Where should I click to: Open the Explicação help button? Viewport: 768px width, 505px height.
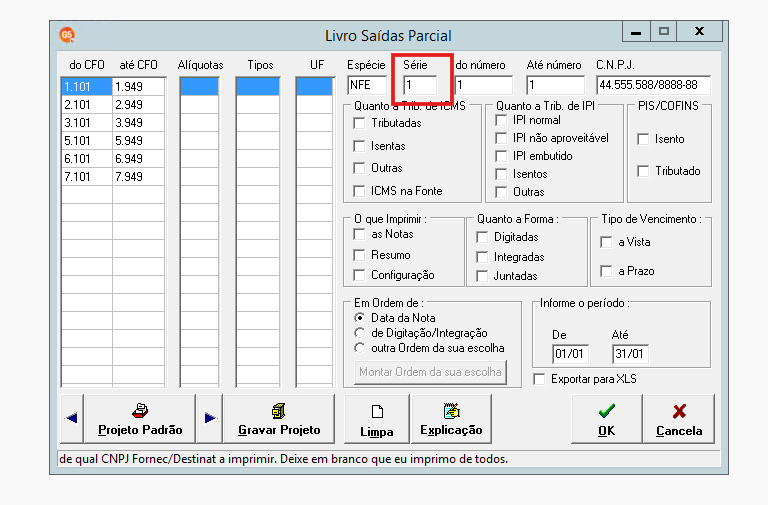(451, 419)
